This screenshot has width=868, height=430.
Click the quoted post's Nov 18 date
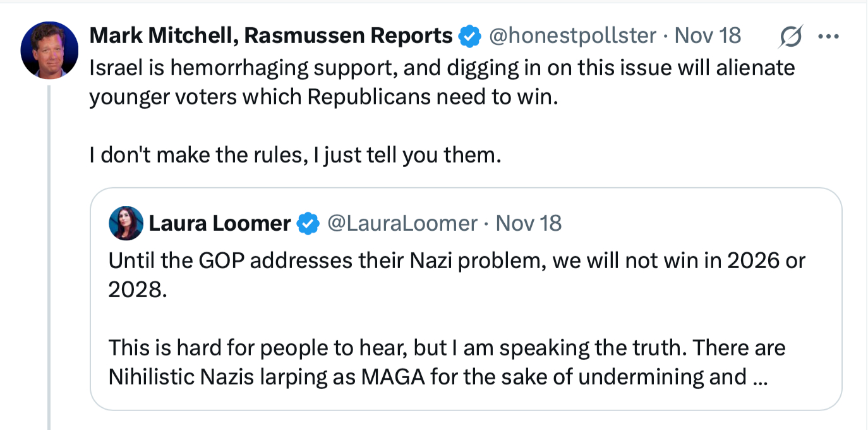tap(529, 223)
